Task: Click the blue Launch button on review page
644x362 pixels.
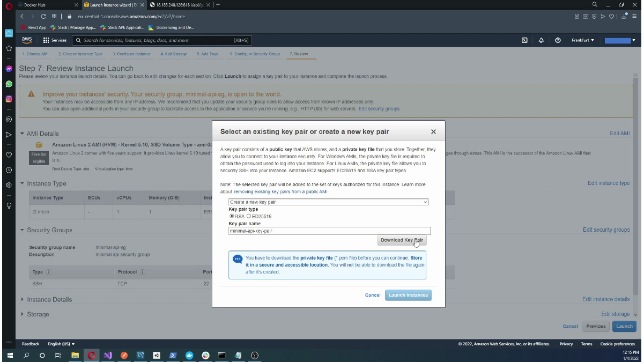Action: click(624, 326)
